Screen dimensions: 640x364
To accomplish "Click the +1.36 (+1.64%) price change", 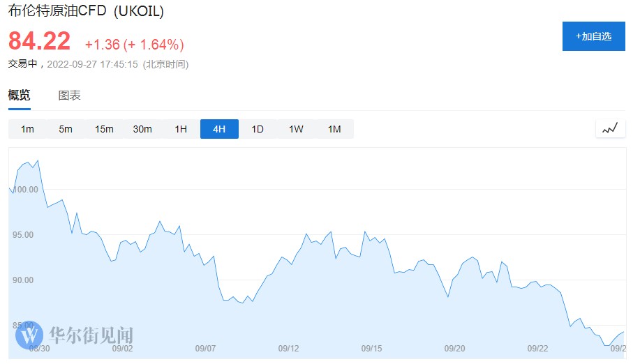I will click(x=134, y=45).
